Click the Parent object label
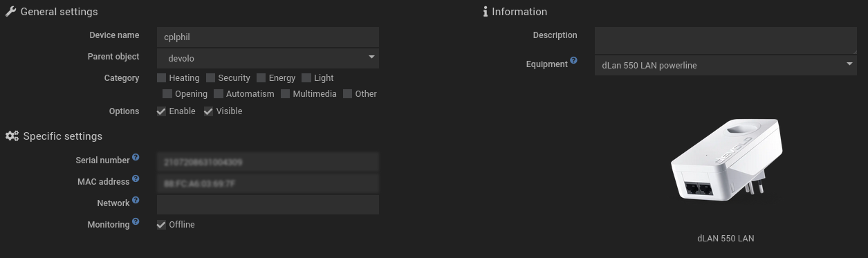The image size is (868, 258). click(x=113, y=57)
